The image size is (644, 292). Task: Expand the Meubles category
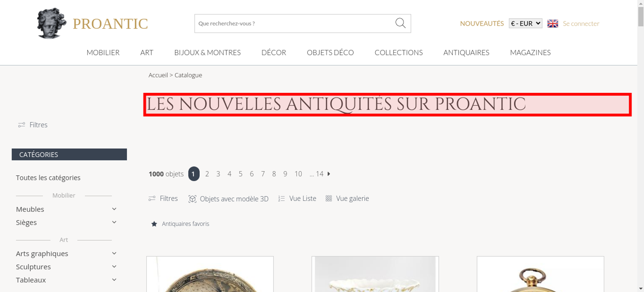(114, 209)
